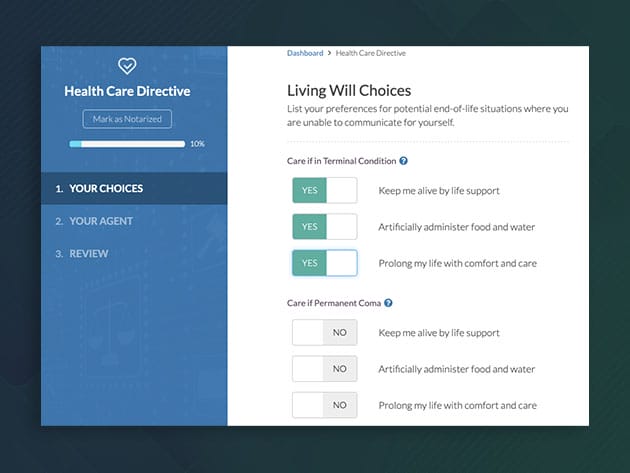The height and width of the screenshot is (473, 630).
Task: Open help icon for Terminal Condition care
Action: point(403,160)
